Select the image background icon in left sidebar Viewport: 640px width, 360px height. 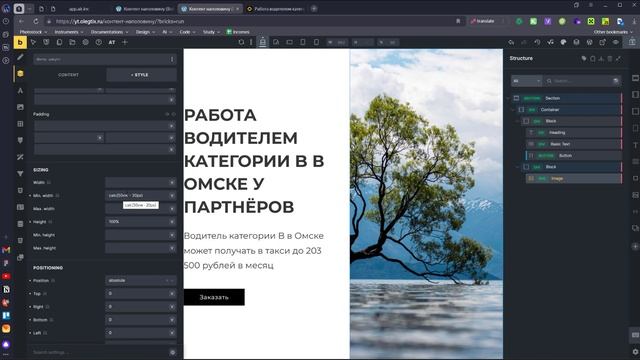[20, 107]
